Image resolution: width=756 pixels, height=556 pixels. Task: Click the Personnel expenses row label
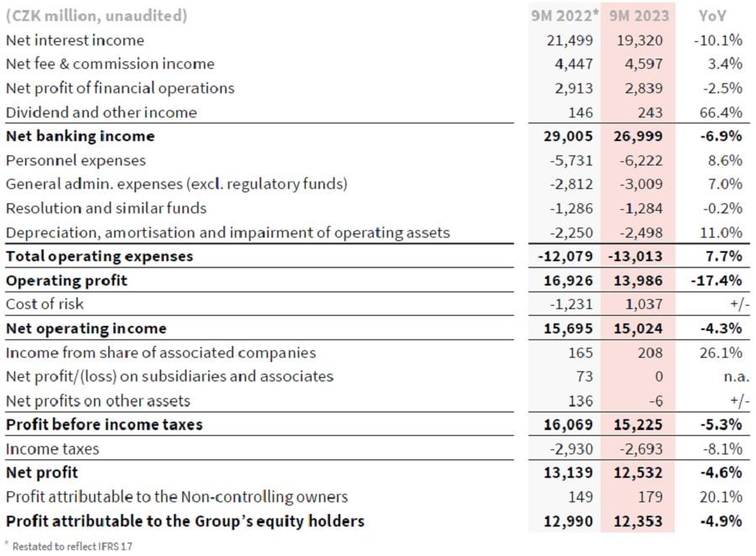pos(76,160)
